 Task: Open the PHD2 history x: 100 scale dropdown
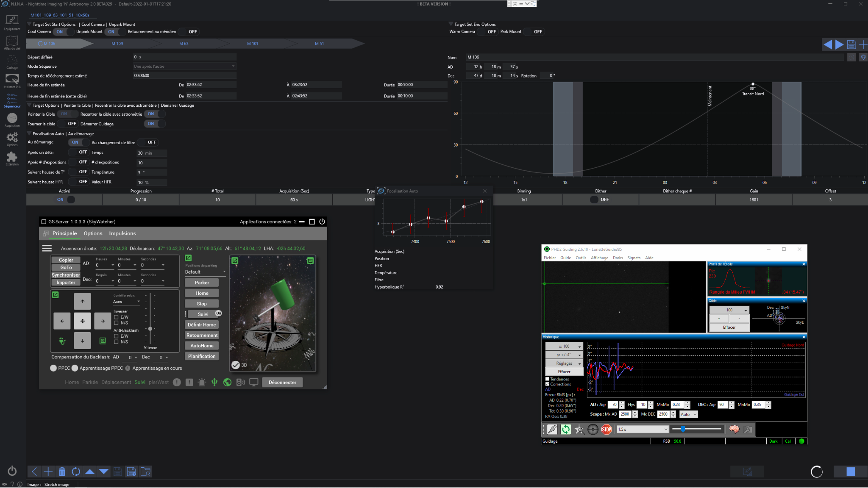tap(564, 347)
